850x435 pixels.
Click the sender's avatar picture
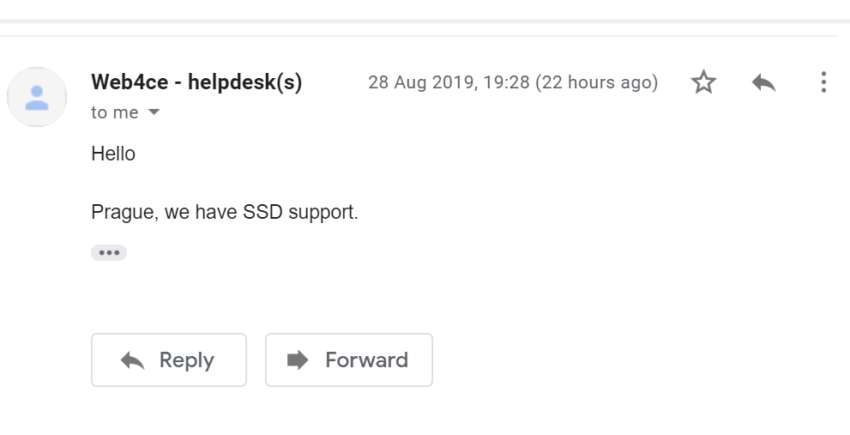37,97
